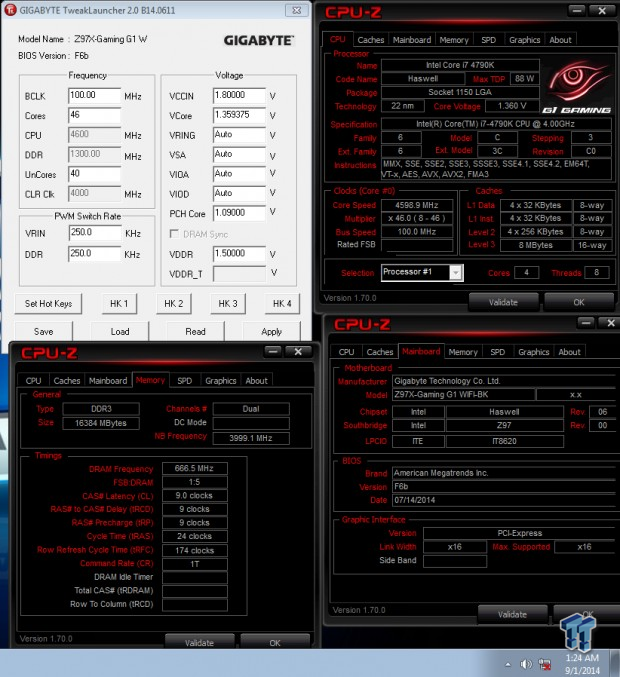Screen dimensions: 620x677
Task: Select Graphics tab in the Memory window
Action: pos(221,381)
